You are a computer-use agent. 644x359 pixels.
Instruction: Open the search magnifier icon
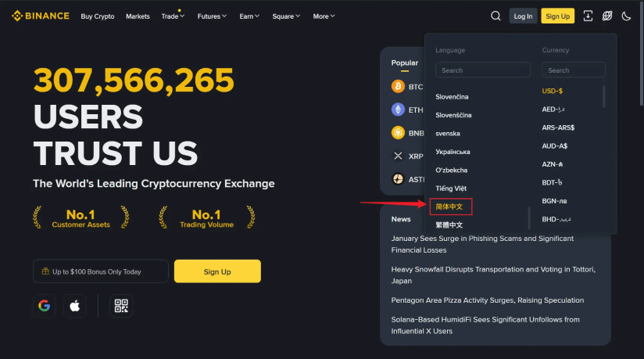pos(496,16)
